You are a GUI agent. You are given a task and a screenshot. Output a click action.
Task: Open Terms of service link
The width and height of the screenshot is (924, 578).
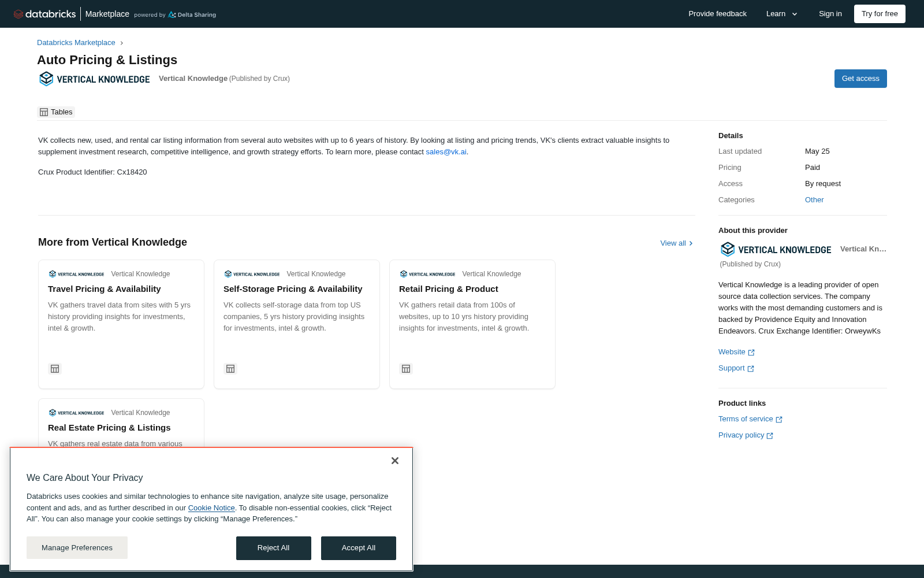click(750, 419)
